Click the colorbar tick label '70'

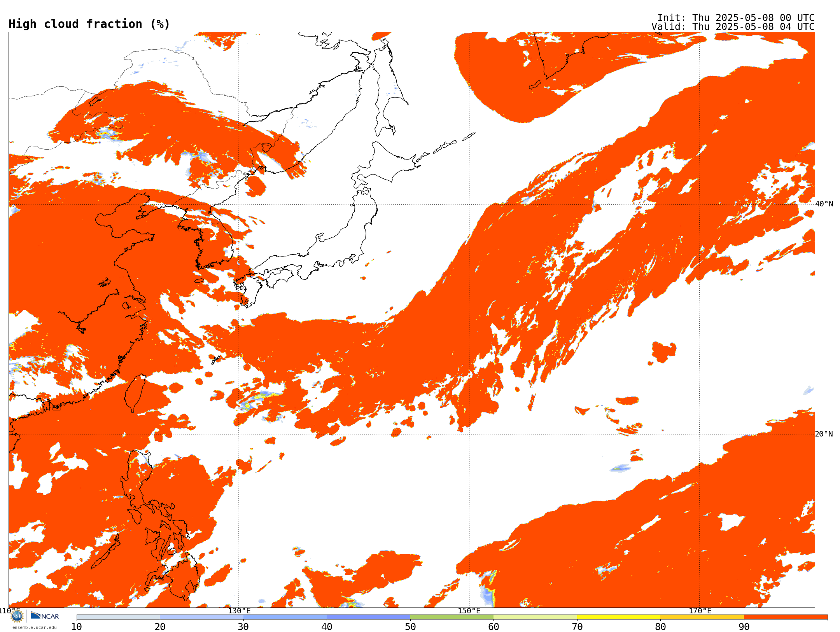[577, 627]
